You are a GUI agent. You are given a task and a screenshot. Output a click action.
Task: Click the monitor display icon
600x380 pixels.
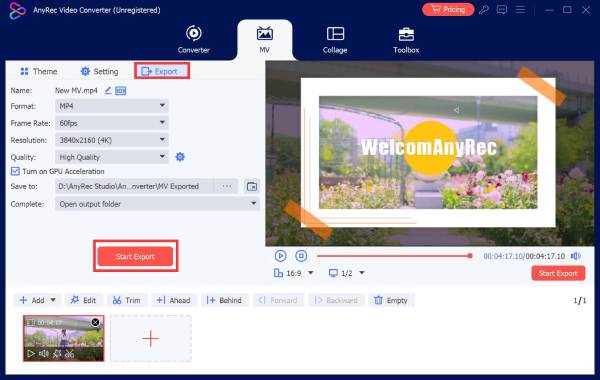[333, 273]
